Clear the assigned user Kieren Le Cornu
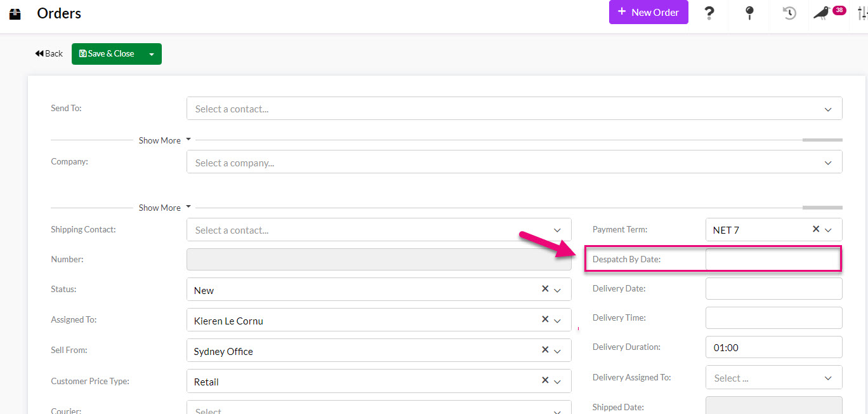 pos(544,319)
